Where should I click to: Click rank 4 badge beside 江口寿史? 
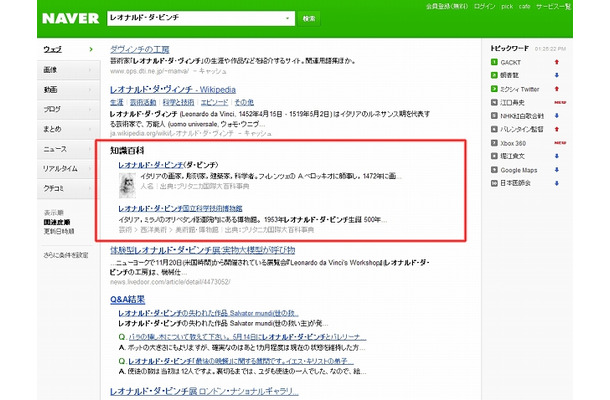click(494, 102)
